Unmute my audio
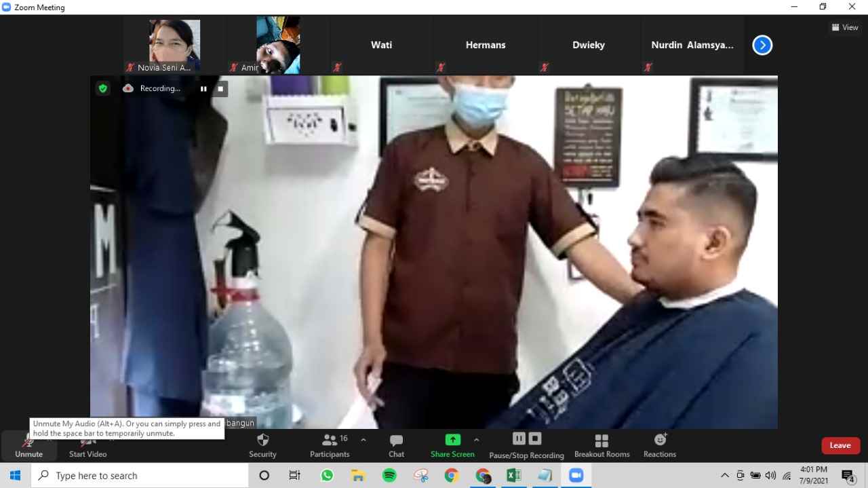Screen dimensions: 868x488 (28, 445)
